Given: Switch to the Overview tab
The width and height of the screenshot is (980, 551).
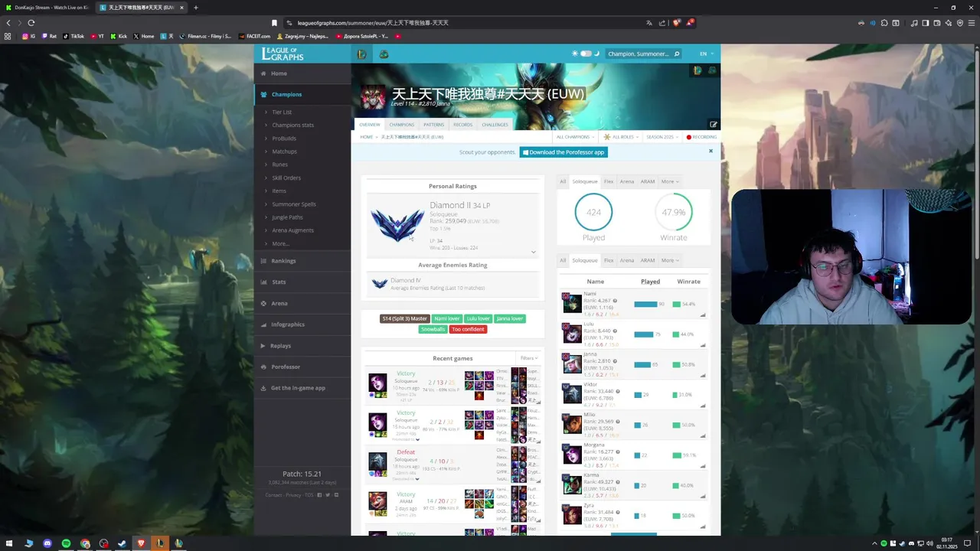Looking at the screenshot, I should 369,125.
